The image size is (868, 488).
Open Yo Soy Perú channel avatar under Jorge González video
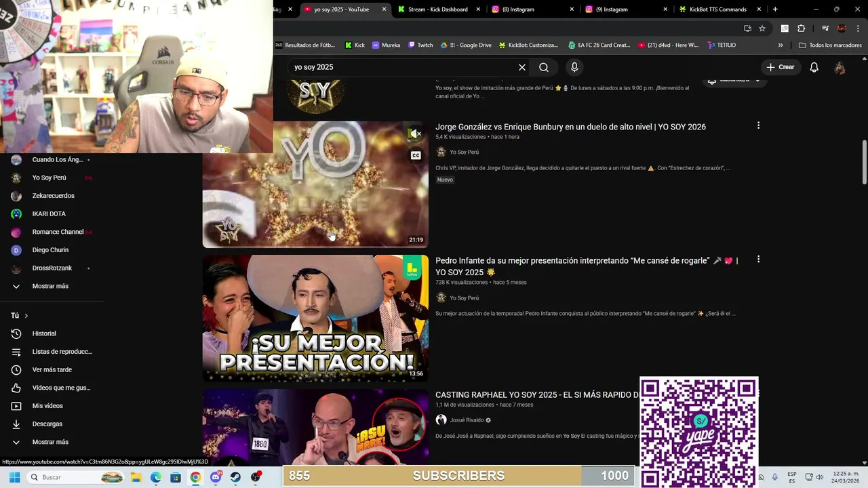point(441,152)
